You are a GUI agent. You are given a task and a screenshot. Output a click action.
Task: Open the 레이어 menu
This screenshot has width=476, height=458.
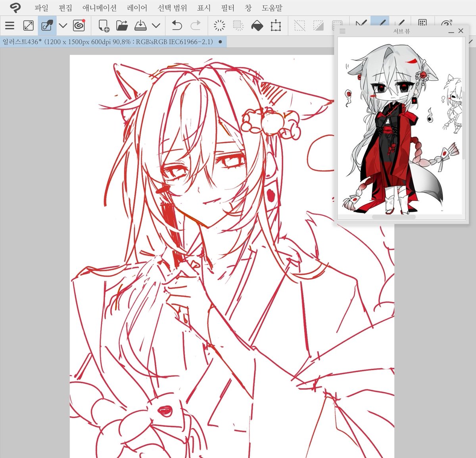point(137,8)
